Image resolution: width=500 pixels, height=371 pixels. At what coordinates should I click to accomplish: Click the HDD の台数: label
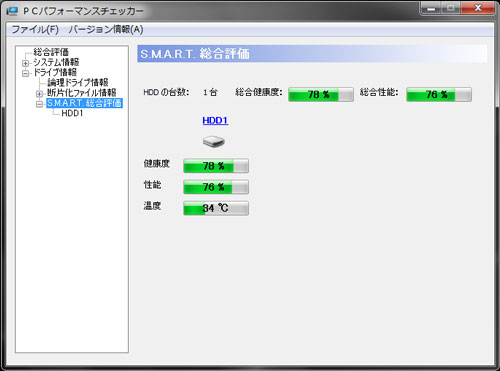166,92
